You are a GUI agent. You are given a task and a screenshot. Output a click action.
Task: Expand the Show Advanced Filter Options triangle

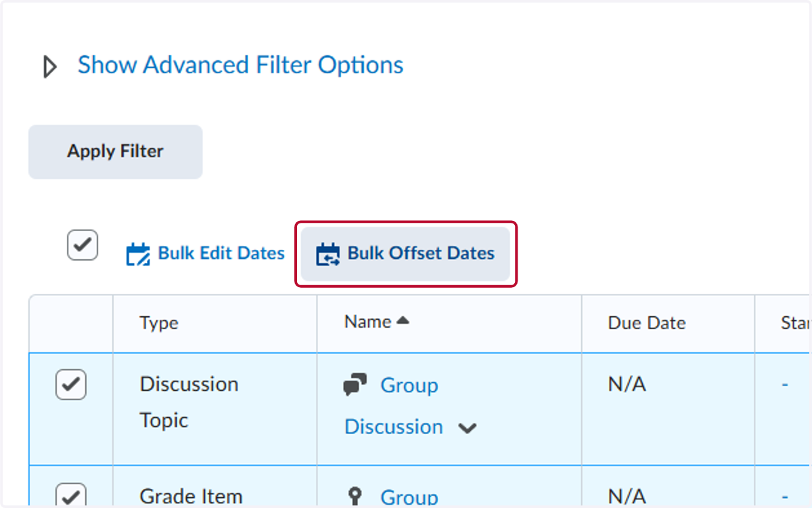coord(49,67)
